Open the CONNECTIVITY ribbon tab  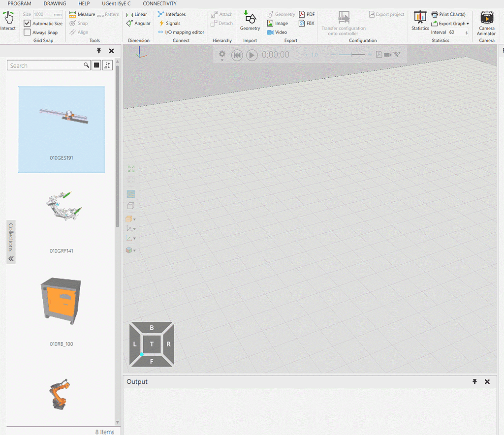click(160, 3)
